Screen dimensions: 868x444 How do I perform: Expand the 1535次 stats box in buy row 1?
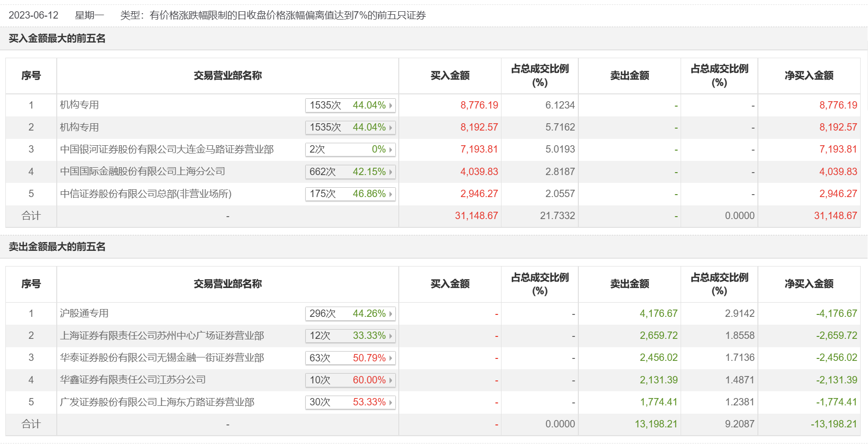pos(350,105)
